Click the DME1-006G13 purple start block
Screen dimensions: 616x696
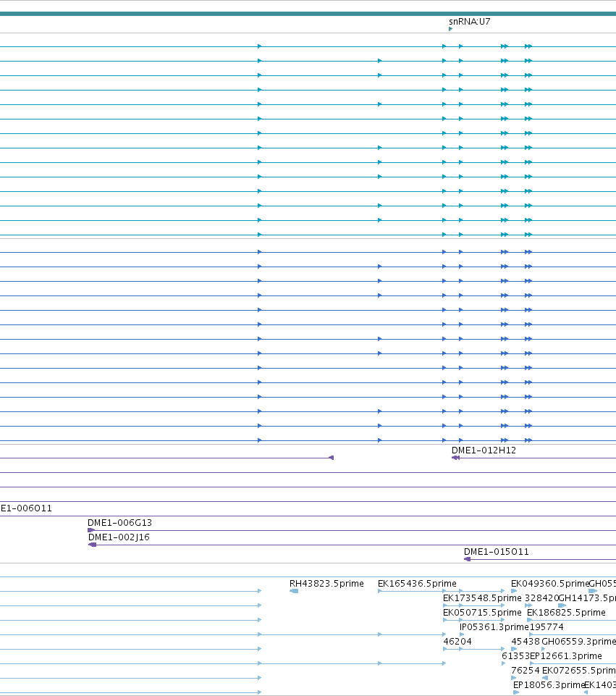pos(91,530)
